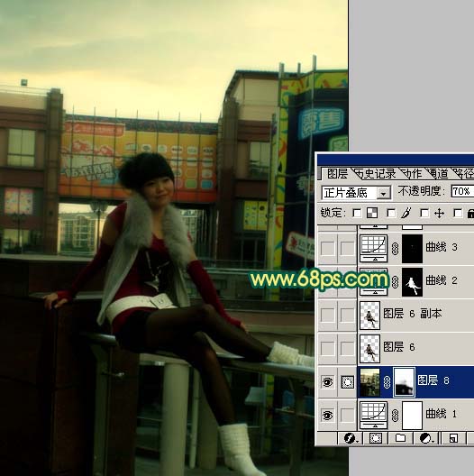Open the 正片叠底 blend mode dropdown
This screenshot has height=476, width=474.
tap(356, 192)
